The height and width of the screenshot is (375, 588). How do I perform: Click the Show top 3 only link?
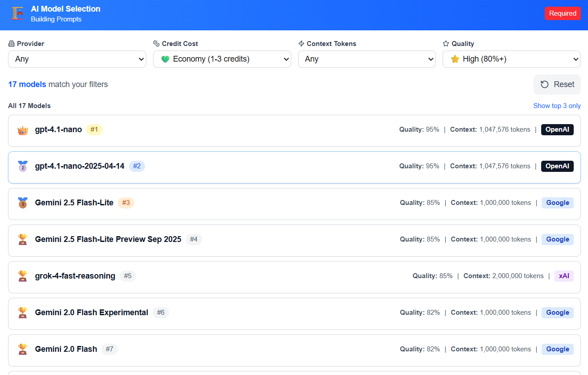[557, 106]
